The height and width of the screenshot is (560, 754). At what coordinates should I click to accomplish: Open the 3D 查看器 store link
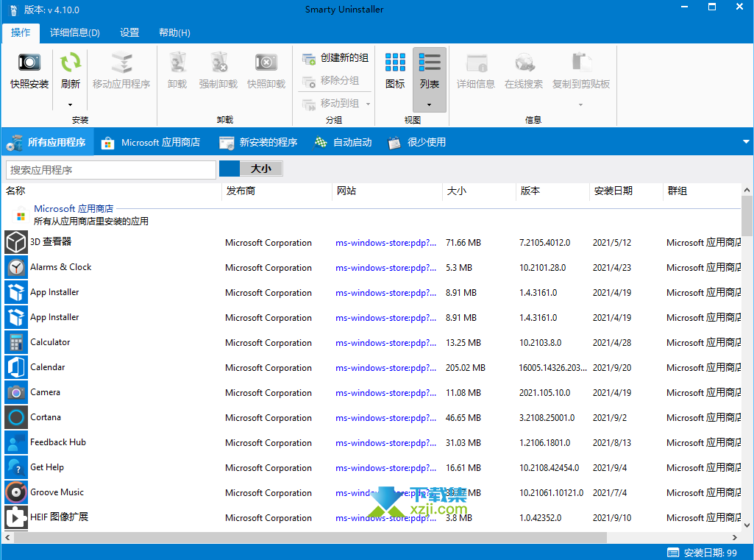pyautogui.click(x=385, y=243)
